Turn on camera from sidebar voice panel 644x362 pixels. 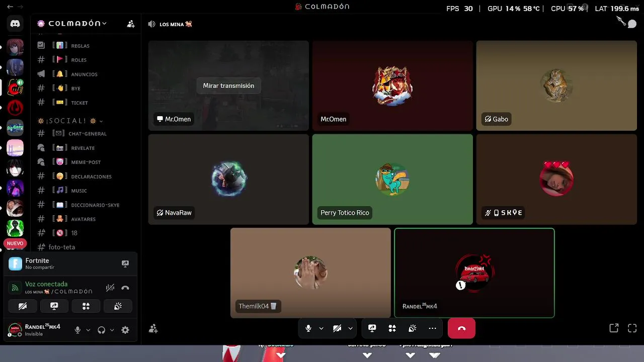click(x=23, y=306)
